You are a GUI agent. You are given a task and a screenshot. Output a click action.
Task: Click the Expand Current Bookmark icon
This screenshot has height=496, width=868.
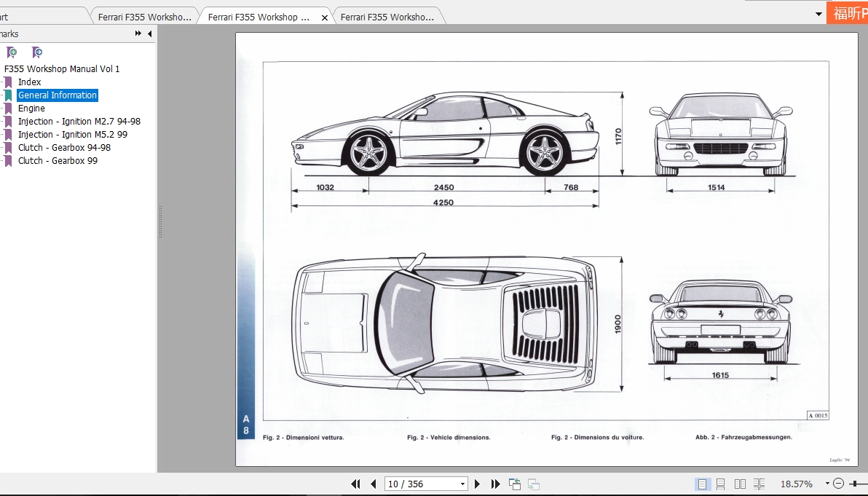click(x=36, y=52)
